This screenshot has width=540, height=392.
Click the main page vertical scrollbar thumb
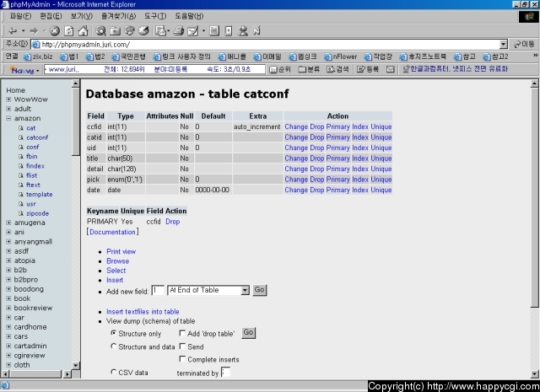coord(534,197)
